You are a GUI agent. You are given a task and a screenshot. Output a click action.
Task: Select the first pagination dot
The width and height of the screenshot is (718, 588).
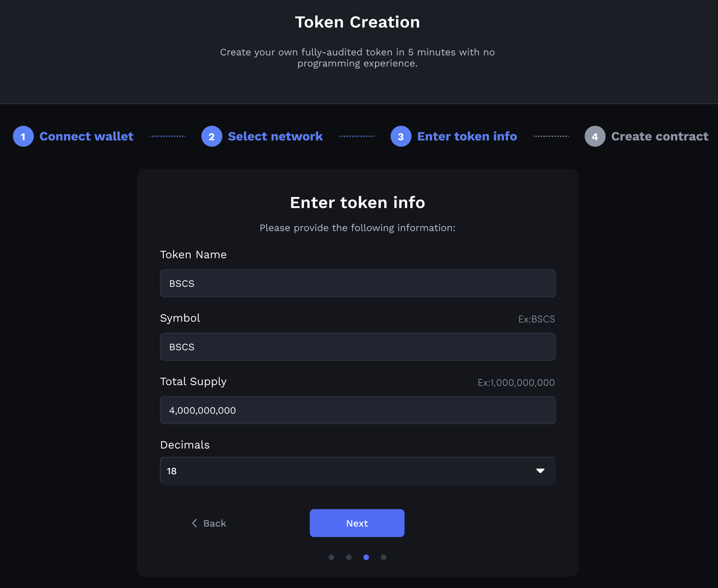[x=331, y=557]
